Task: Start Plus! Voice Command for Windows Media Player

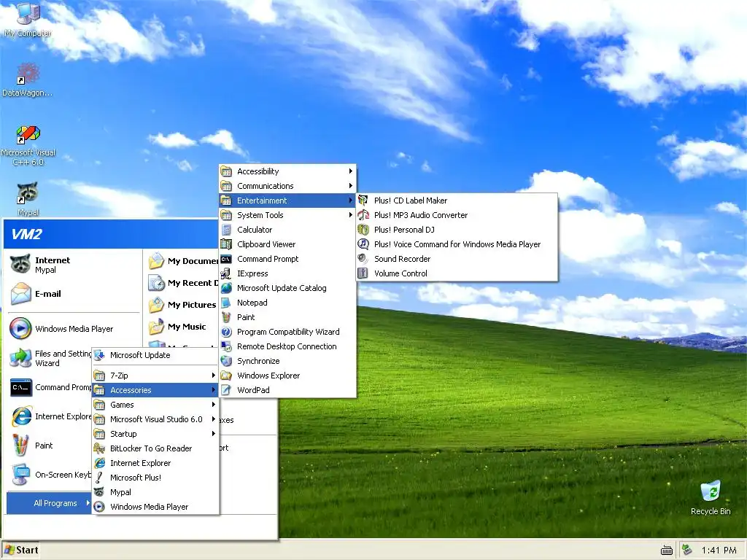Action: tap(457, 244)
